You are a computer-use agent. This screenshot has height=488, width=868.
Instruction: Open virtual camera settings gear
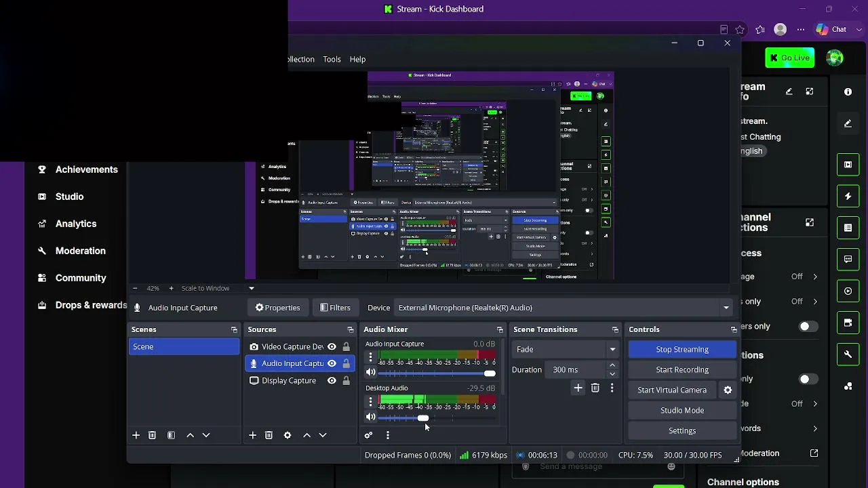tap(728, 390)
